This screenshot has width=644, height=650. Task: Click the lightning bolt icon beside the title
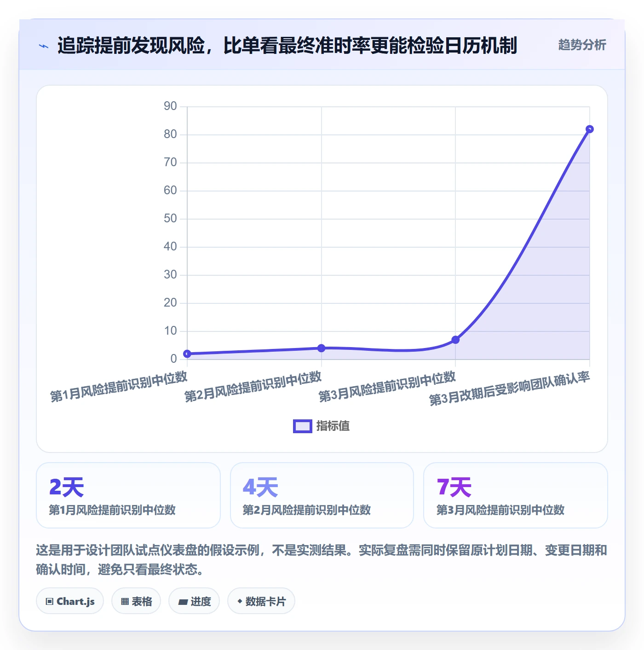point(44,46)
